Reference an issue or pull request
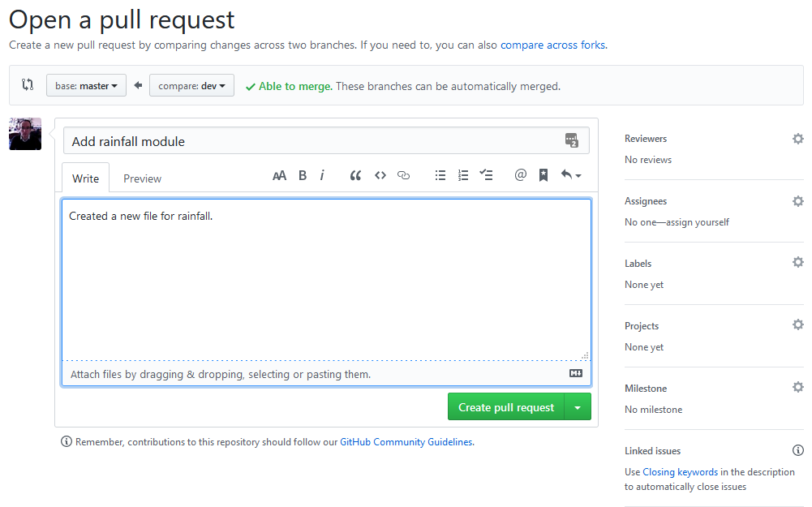 [543, 174]
